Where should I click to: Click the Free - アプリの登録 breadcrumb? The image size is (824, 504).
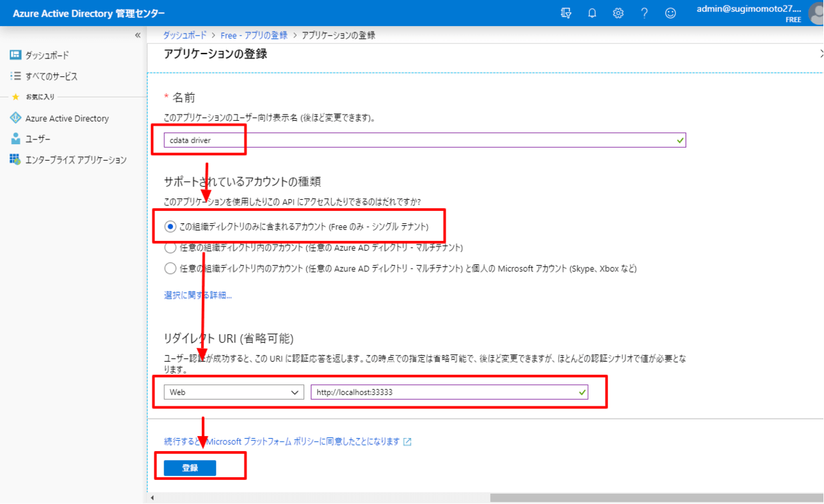point(254,35)
